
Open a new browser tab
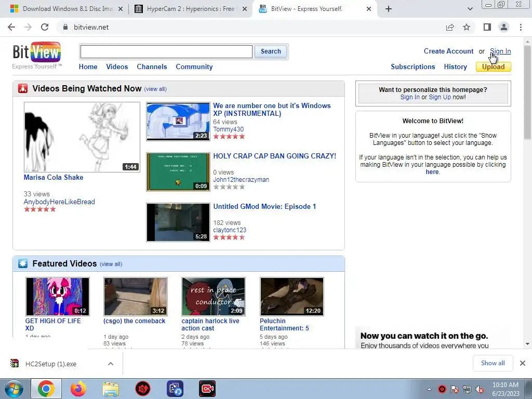tap(389, 9)
